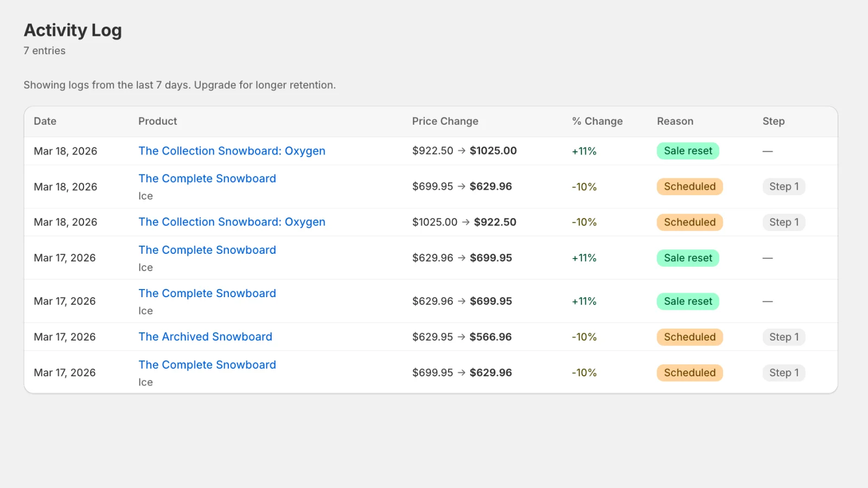Click Step 1 badge on the $1025.00 → $922.50 row
Viewport: 868px width, 488px height.
pyautogui.click(x=783, y=222)
